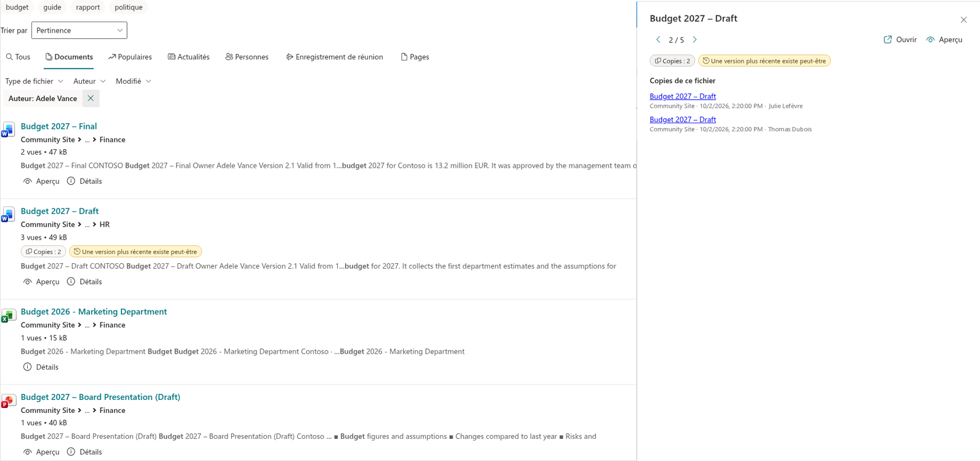Remove the Auteur: Adele Vance filter

point(91,99)
